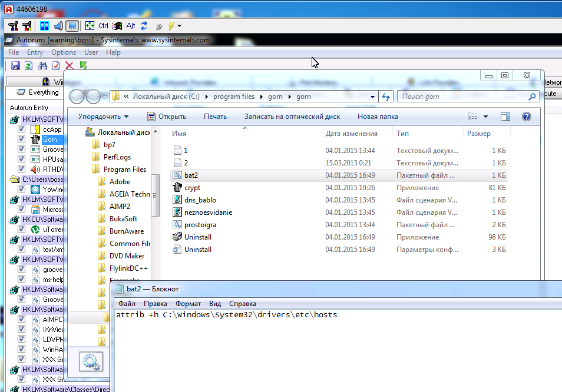Send the Windows key via flag icon

pyautogui.click(x=117, y=26)
